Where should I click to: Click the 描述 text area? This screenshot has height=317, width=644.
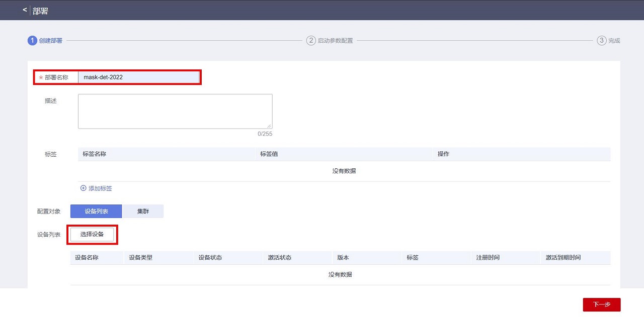point(175,111)
